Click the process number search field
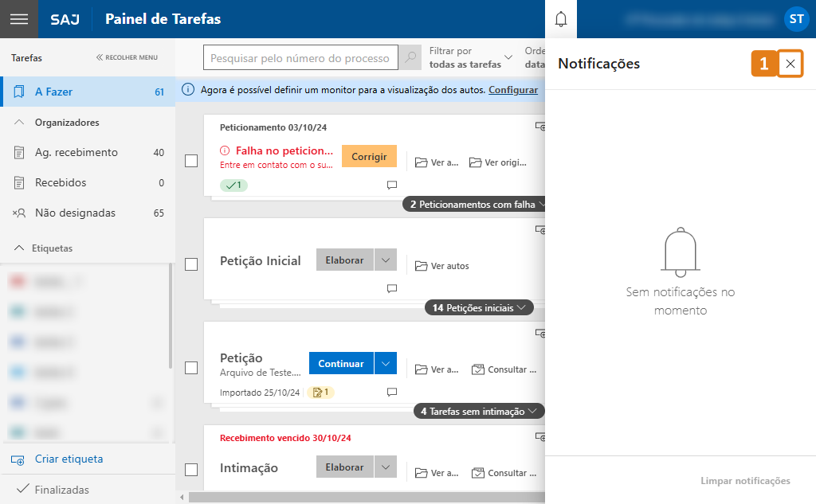The width and height of the screenshot is (816, 504). click(x=300, y=58)
